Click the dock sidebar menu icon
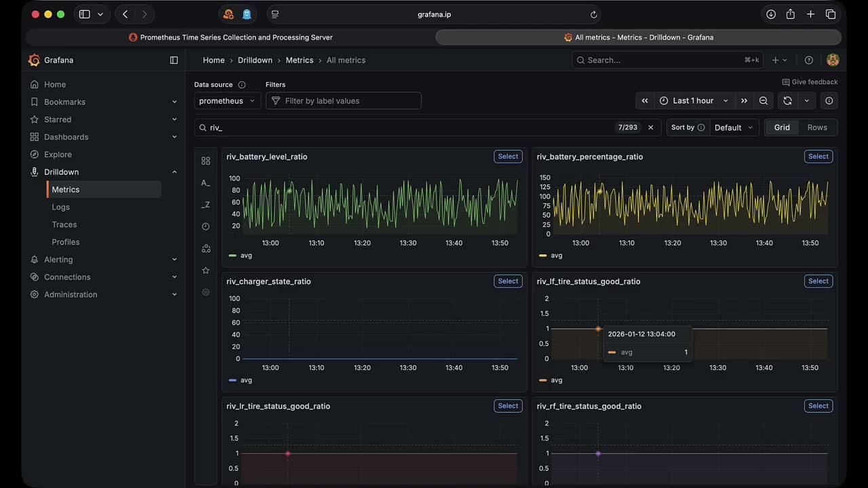 pos(174,60)
